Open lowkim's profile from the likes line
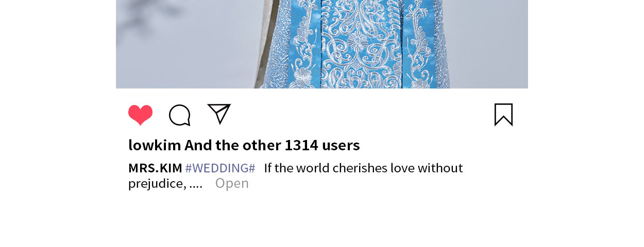Viewport: 644px width, 247px height. coord(155,145)
